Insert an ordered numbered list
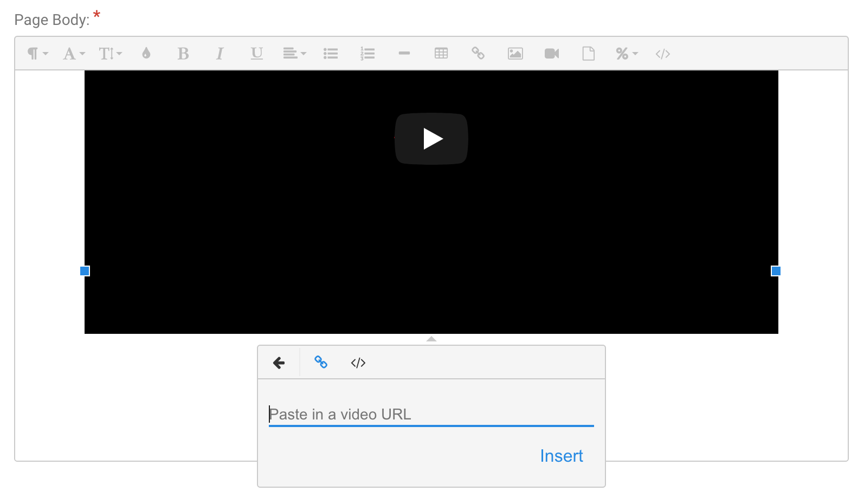 click(367, 54)
